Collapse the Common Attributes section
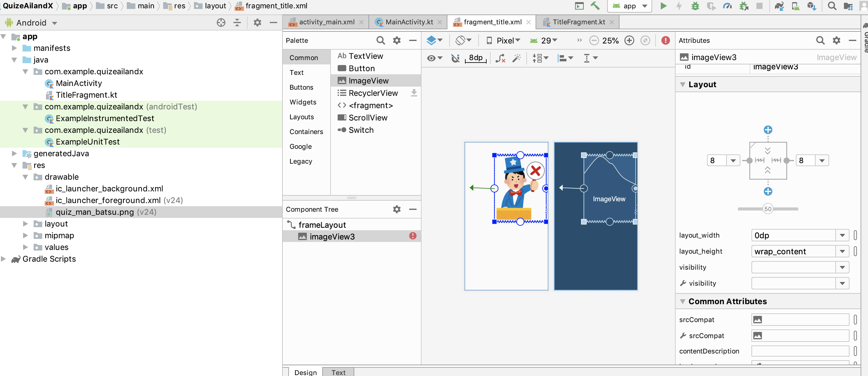Screen dimensions: 868x376 682,301
